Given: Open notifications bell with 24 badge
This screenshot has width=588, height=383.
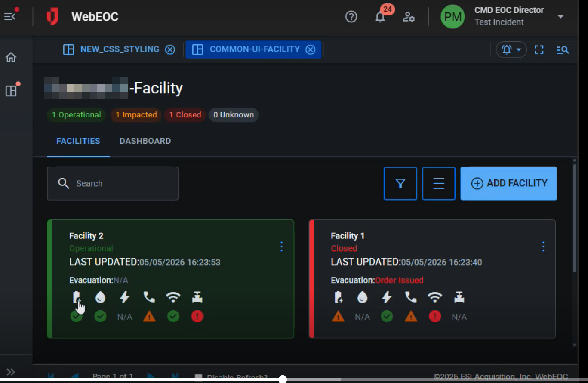Looking at the screenshot, I should (380, 17).
